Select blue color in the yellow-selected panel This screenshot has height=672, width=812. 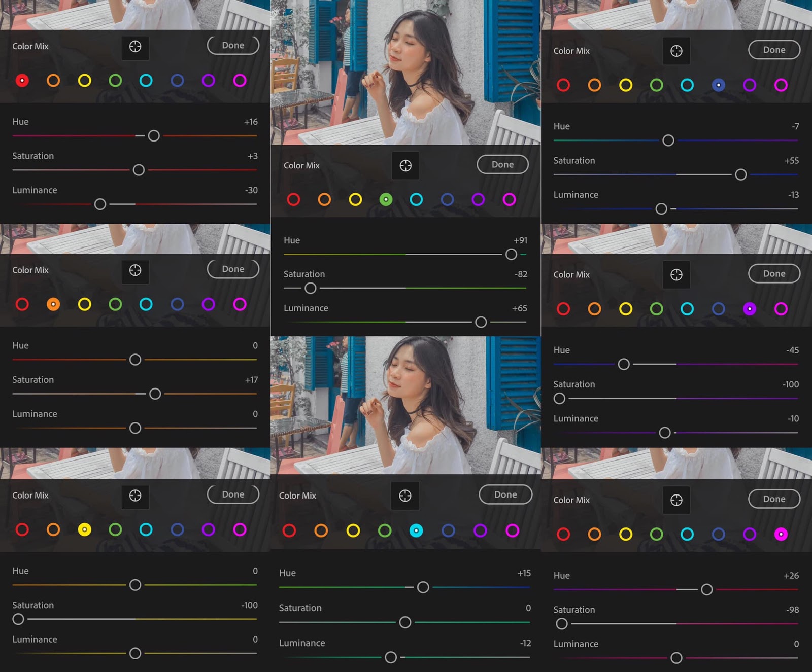[177, 529]
